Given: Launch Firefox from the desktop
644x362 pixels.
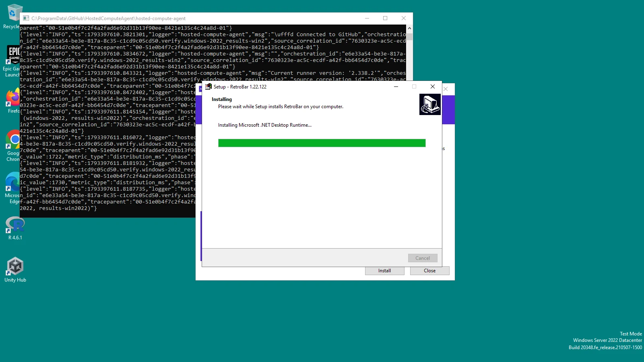Looking at the screenshot, I should coord(12,101).
